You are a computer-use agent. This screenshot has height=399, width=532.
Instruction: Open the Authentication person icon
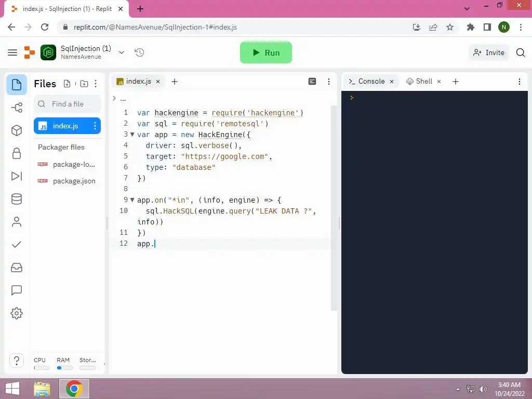click(x=16, y=222)
